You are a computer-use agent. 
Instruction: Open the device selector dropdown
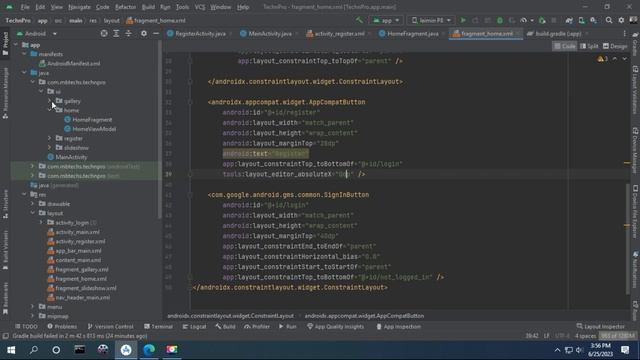(x=431, y=20)
